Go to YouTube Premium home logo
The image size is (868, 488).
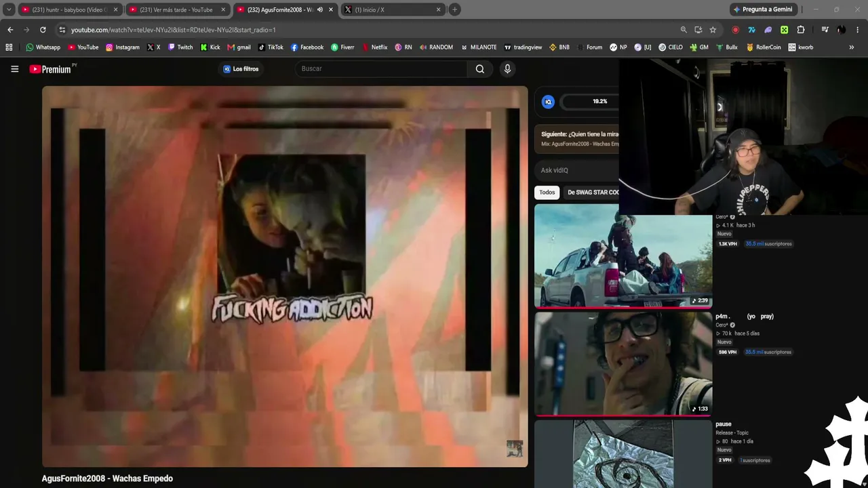[50, 69]
